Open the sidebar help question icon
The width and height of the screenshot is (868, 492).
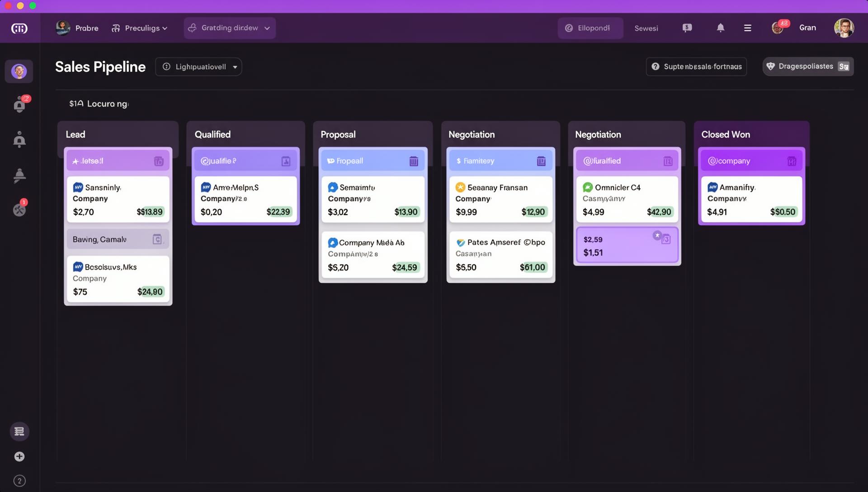(19, 481)
